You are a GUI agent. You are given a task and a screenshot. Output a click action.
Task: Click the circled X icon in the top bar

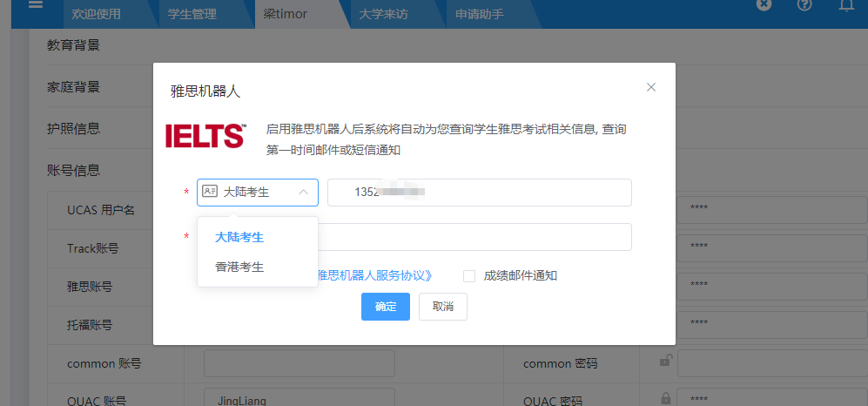click(x=764, y=4)
